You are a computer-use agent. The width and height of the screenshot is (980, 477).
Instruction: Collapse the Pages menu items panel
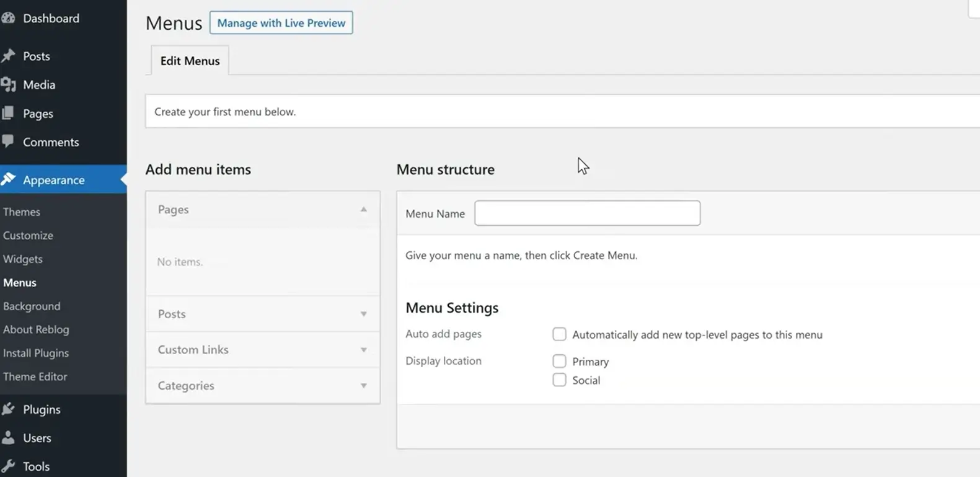(363, 210)
